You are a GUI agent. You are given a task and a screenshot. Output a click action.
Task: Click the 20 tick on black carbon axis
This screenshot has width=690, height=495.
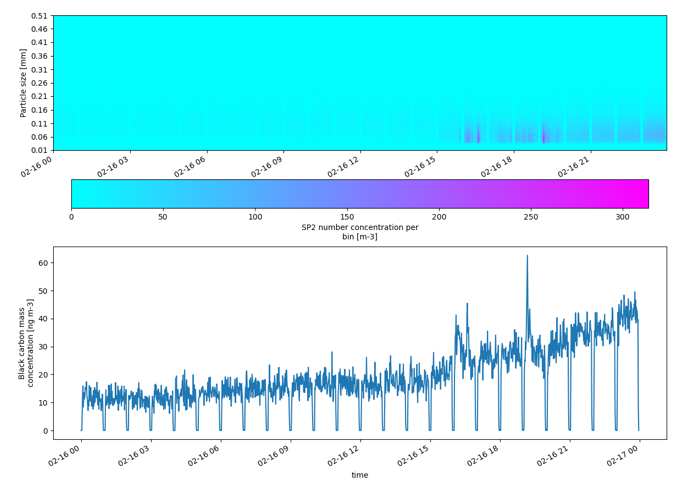pyautogui.click(x=43, y=375)
